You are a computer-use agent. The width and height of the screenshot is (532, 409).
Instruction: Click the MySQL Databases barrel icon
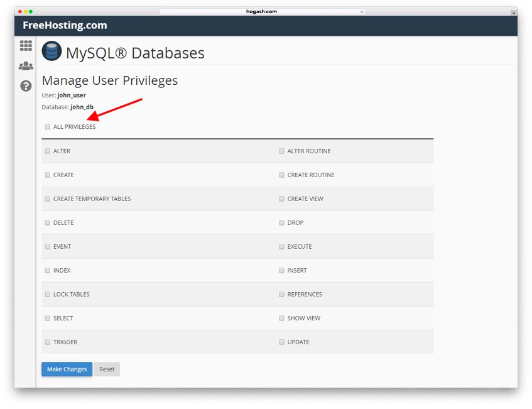point(52,51)
